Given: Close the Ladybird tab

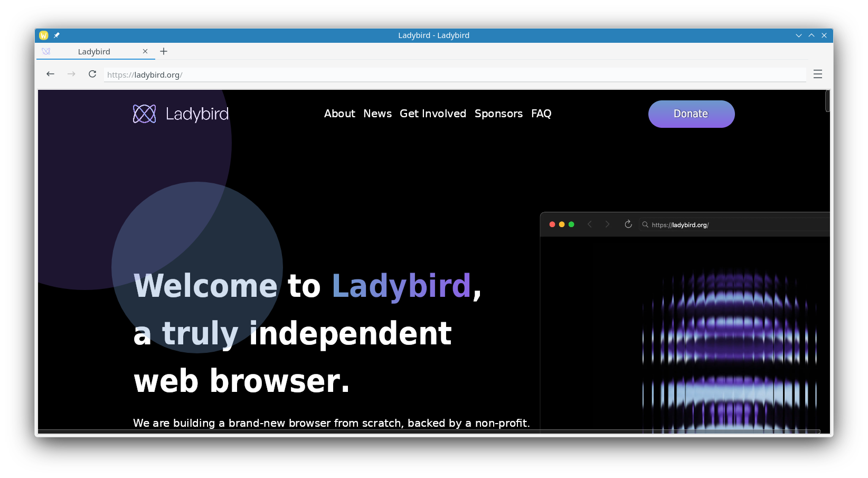Looking at the screenshot, I should coord(145,51).
